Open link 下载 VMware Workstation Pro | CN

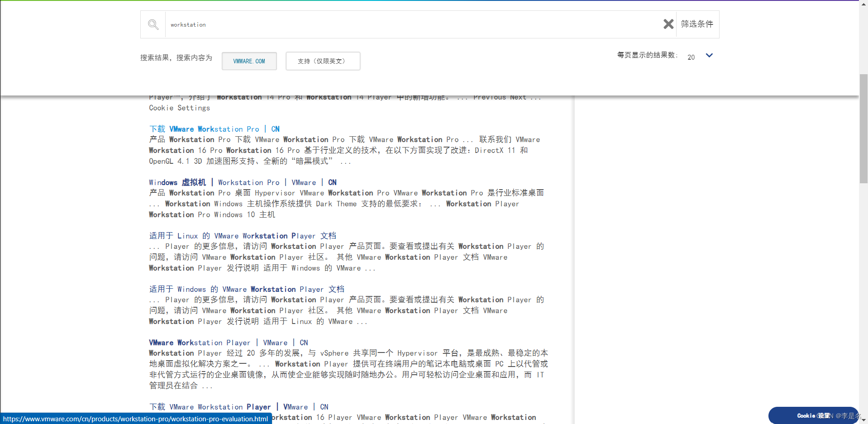pos(215,129)
